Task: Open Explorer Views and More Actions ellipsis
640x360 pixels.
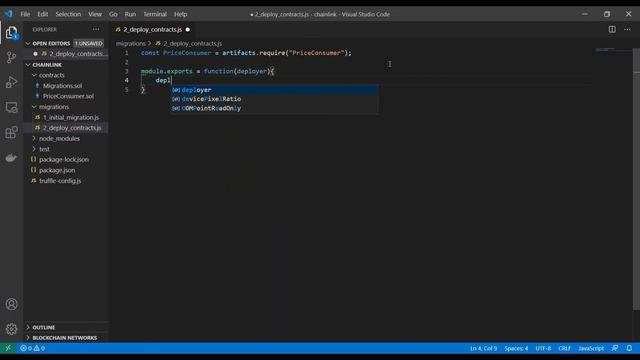Action: 96,29
